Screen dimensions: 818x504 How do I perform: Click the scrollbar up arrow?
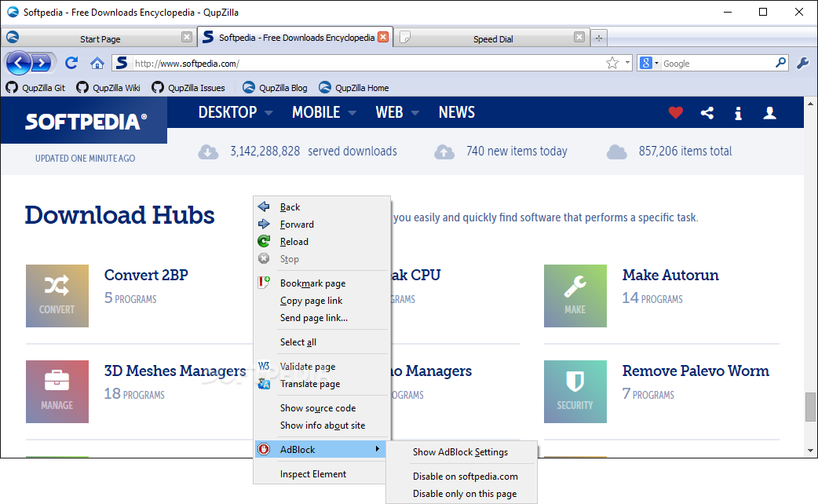810,104
